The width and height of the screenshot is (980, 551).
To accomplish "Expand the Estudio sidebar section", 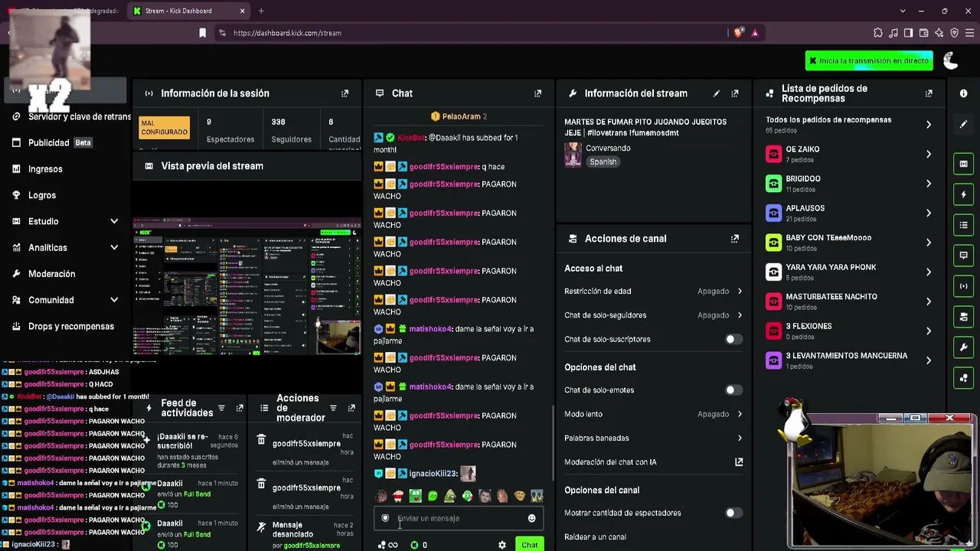I will 114,221.
